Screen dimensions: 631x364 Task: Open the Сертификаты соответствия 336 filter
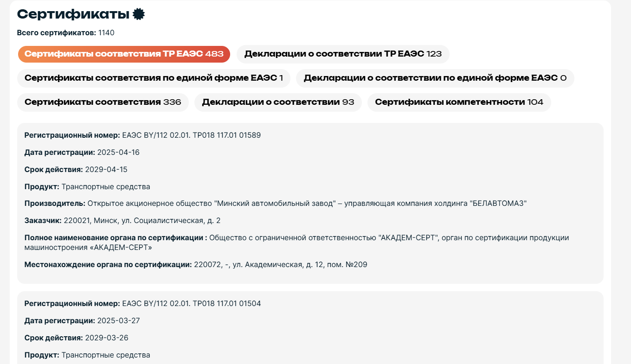(x=103, y=102)
